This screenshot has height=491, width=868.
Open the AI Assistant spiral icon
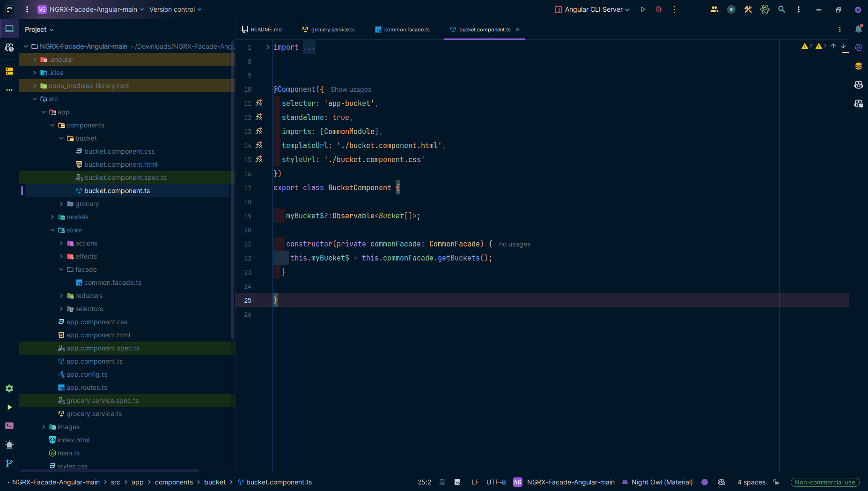point(859,47)
